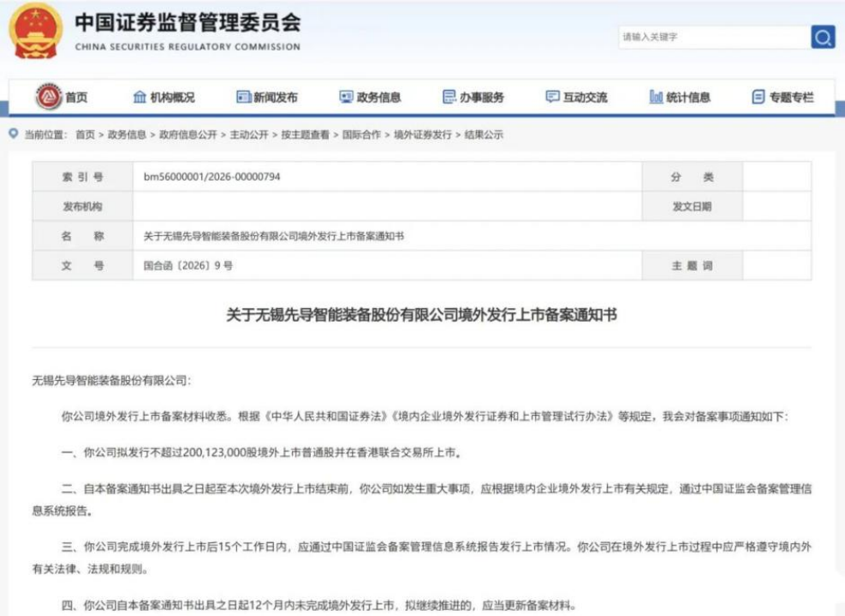Go to 按主题查看 in the breadcrumb

pyautogui.click(x=305, y=134)
